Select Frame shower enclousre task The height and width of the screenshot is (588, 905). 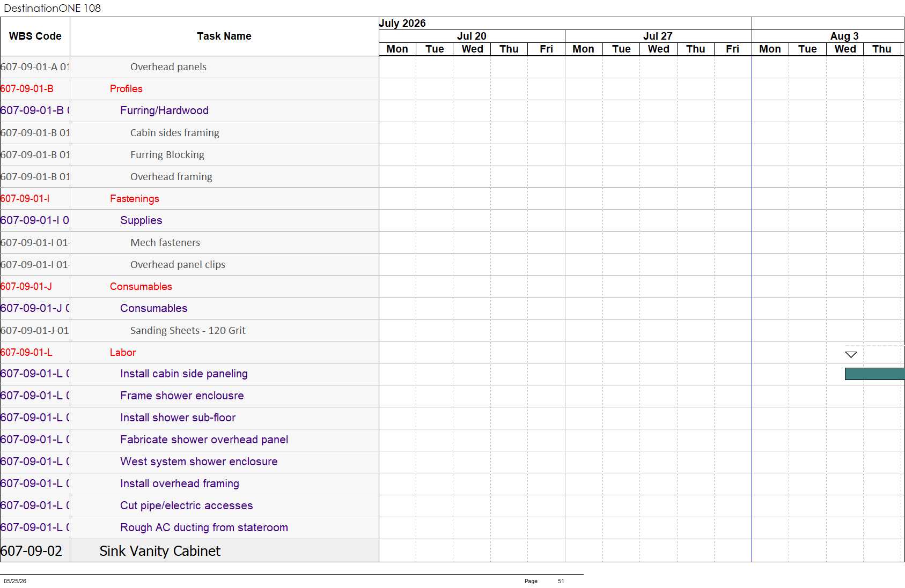click(182, 396)
